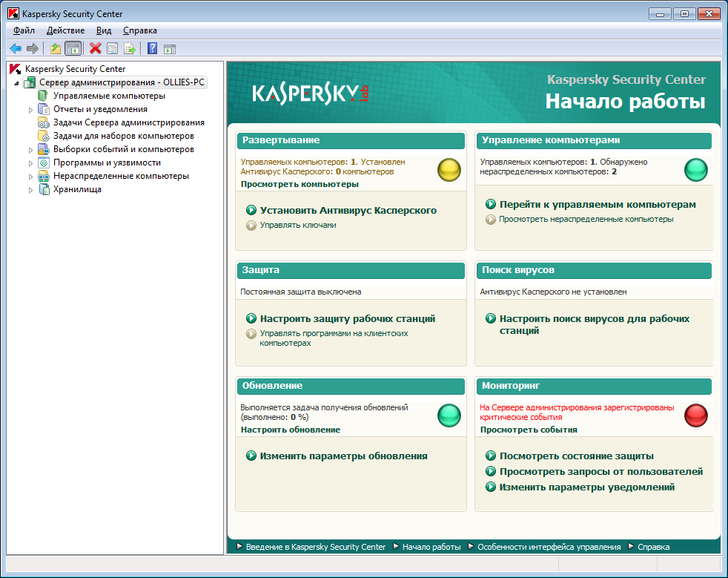The image size is (728, 578).
Task: Open Особенности интерфейса управления in the bottom bar
Action: [x=549, y=547]
